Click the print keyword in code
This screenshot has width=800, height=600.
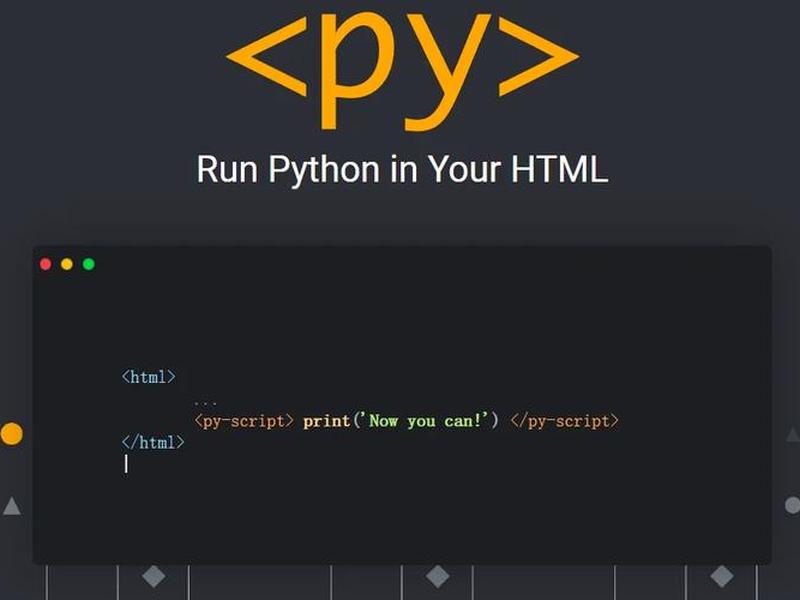327,421
